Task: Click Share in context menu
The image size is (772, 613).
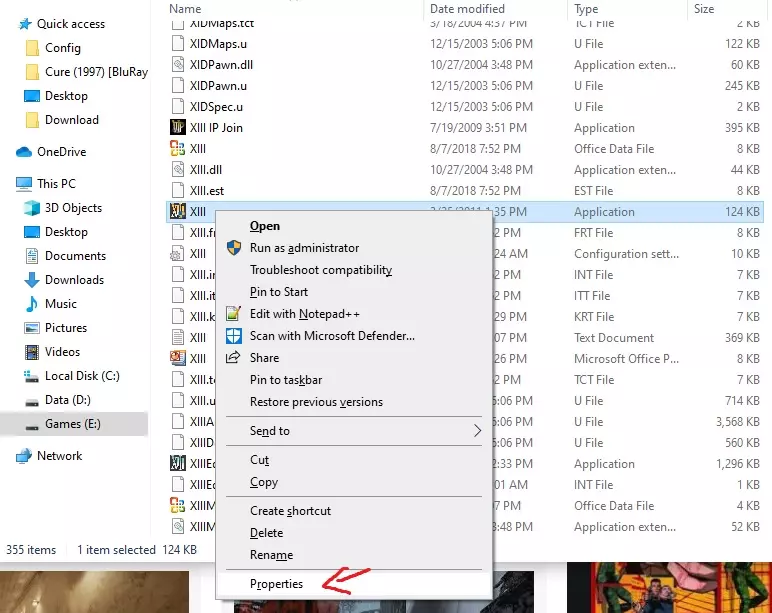Action: [x=264, y=358]
